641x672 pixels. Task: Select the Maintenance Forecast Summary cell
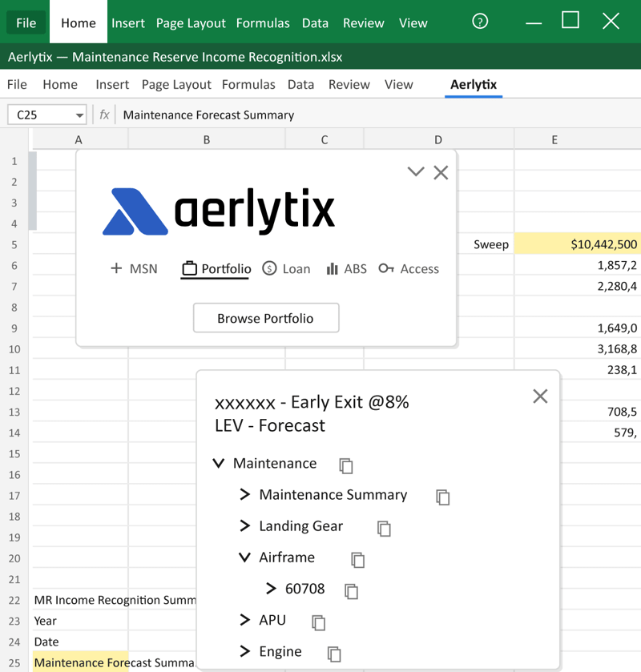(80, 662)
